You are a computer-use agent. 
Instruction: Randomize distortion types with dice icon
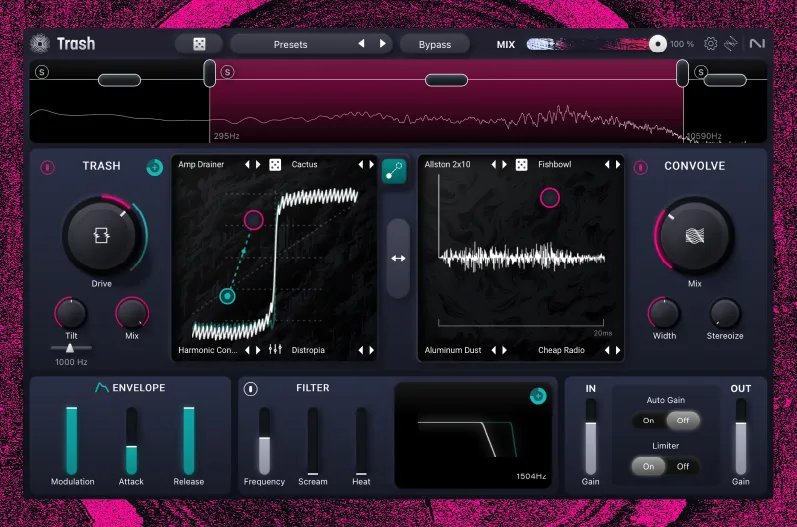(x=275, y=165)
